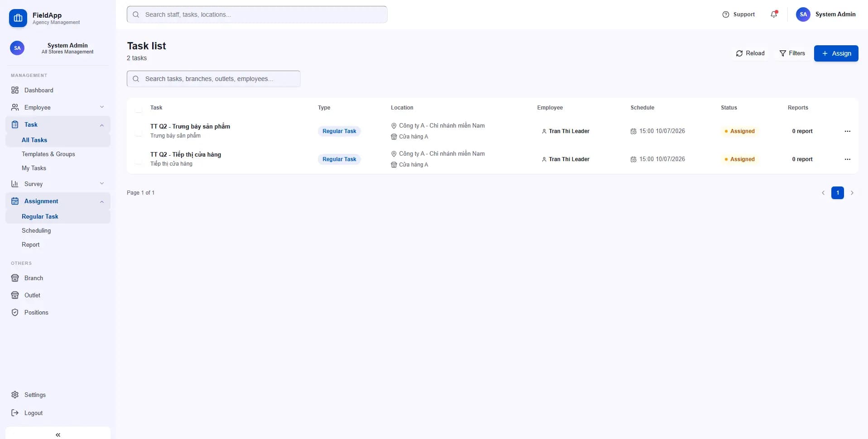Collapse the Assignment menu chevron
Image resolution: width=868 pixels, height=439 pixels.
pos(102,201)
